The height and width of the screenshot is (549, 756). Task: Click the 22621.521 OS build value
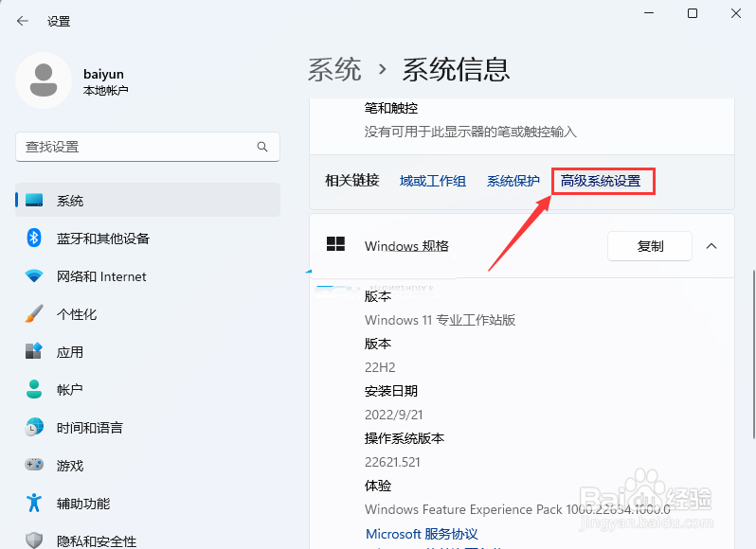coord(392,462)
